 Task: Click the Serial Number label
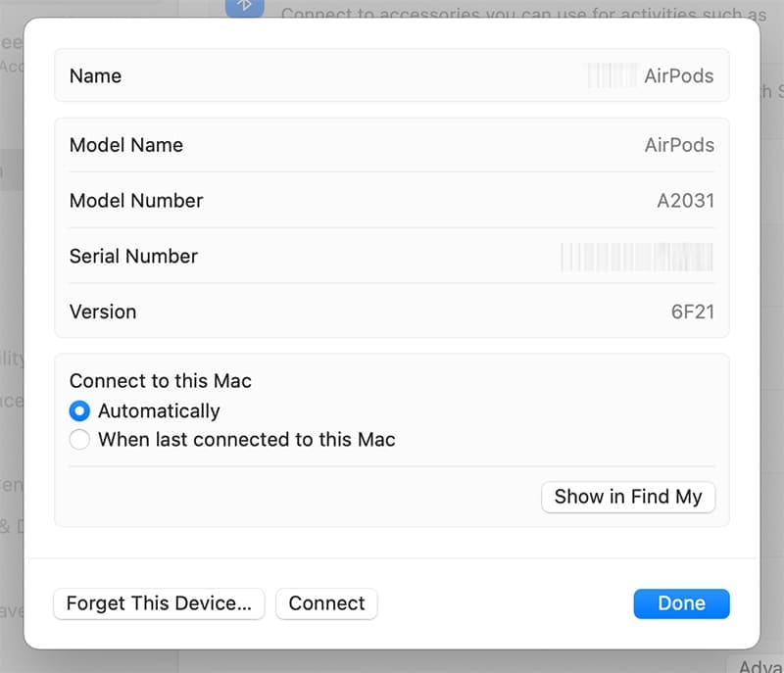point(133,257)
